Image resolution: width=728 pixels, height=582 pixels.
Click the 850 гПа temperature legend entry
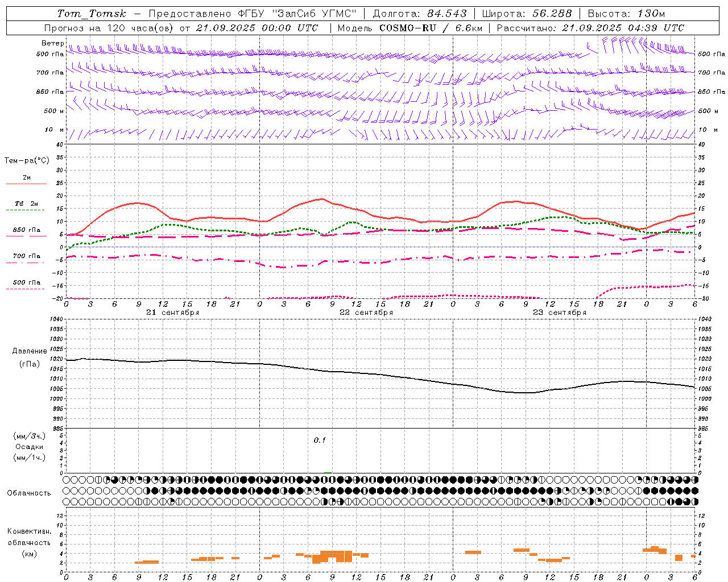click(x=26, y=230)
